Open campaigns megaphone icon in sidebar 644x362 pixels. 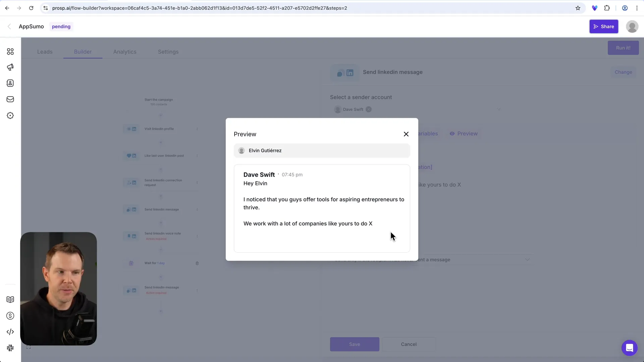click(x=10, y=67)
